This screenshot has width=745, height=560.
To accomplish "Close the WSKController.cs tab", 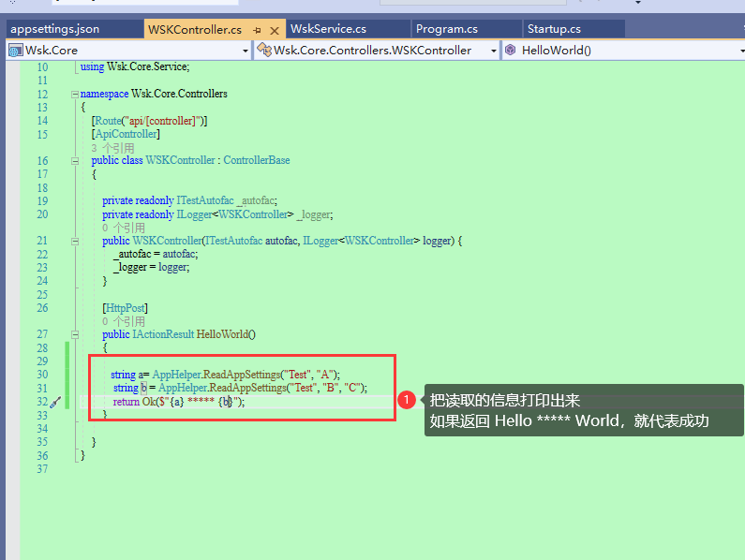I will coord(275,31).
